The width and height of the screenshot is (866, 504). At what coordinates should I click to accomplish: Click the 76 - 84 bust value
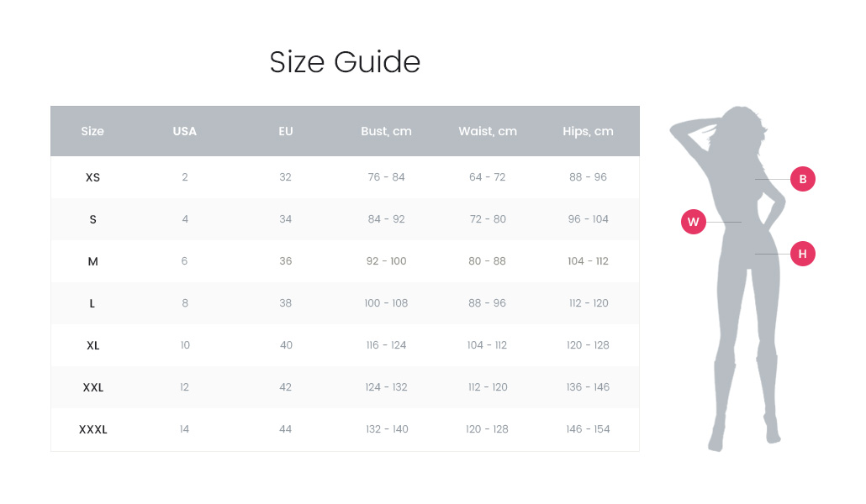(387, 177)
